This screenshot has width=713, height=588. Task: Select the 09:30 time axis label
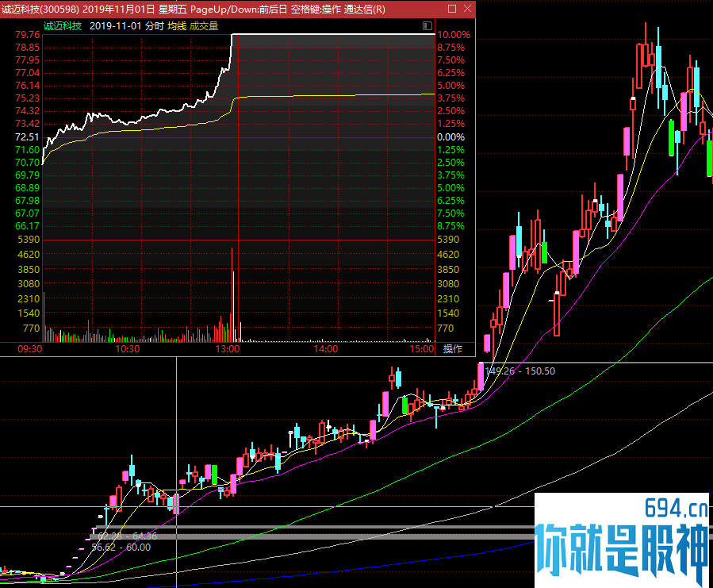tap(30, 349)
